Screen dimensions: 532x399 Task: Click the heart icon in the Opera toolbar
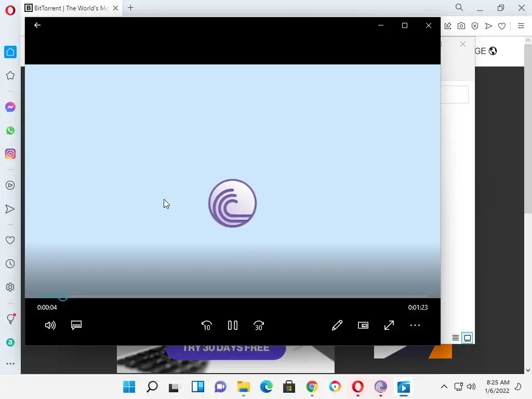502,26
